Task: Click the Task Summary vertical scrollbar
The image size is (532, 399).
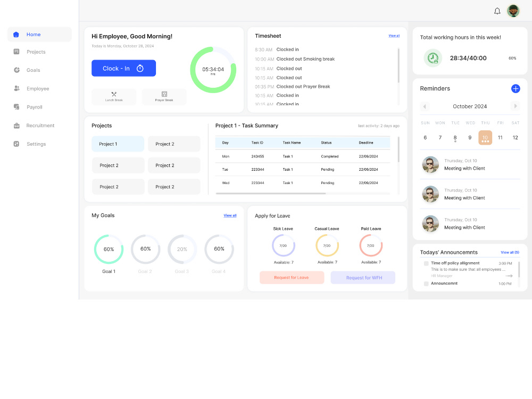Action: [398, 149]
